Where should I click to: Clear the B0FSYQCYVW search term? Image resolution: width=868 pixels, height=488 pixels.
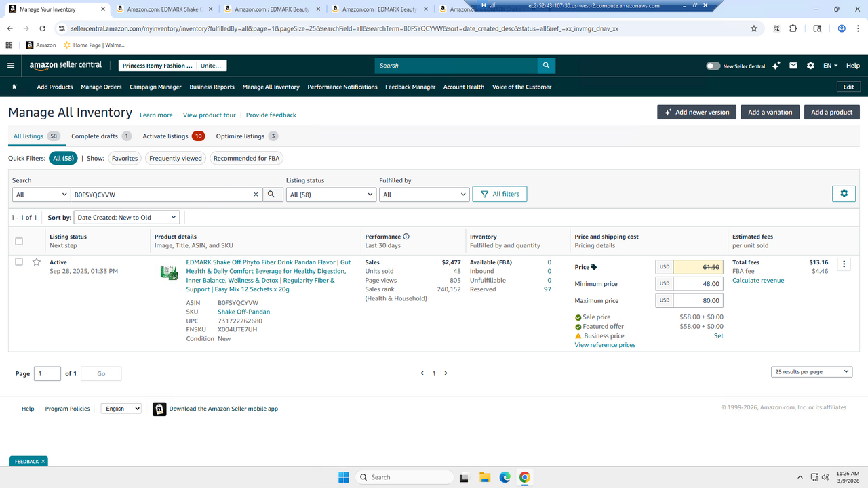(x=256, y=195)
